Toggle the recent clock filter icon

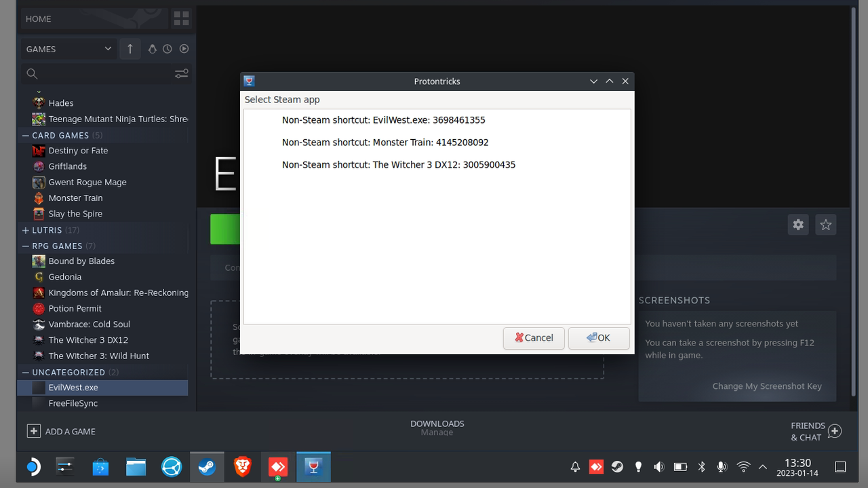click(x=167, y=49)
